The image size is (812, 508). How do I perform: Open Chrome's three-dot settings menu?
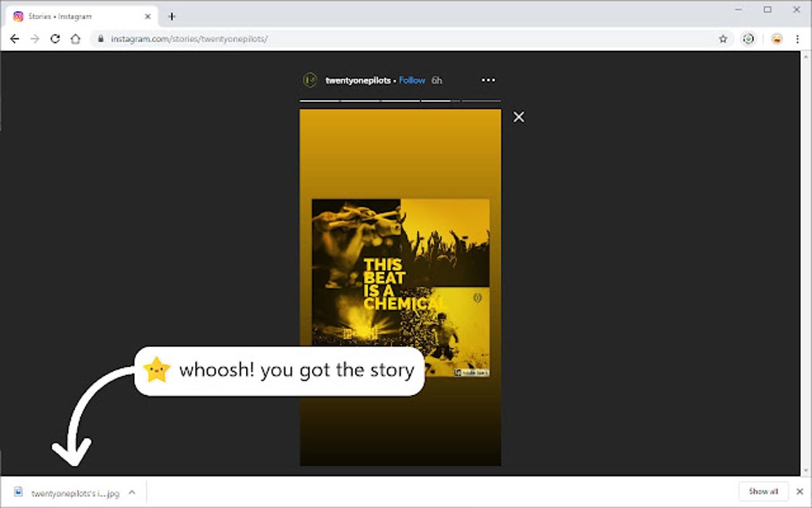798,37
